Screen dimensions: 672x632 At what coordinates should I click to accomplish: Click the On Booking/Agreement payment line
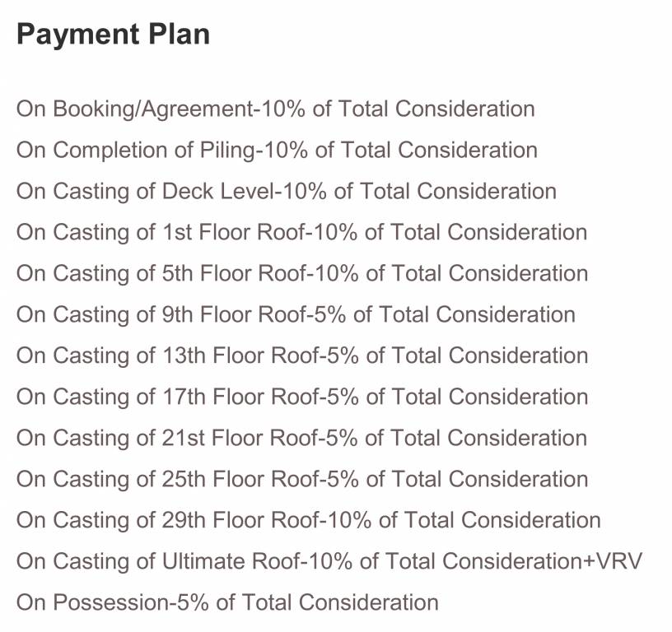pos(275,109)
